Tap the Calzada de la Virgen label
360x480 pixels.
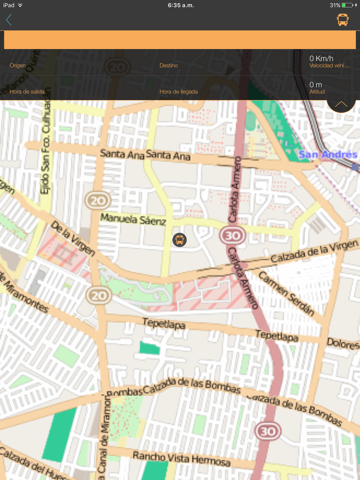pyautogui.click(x=314, y=251)
